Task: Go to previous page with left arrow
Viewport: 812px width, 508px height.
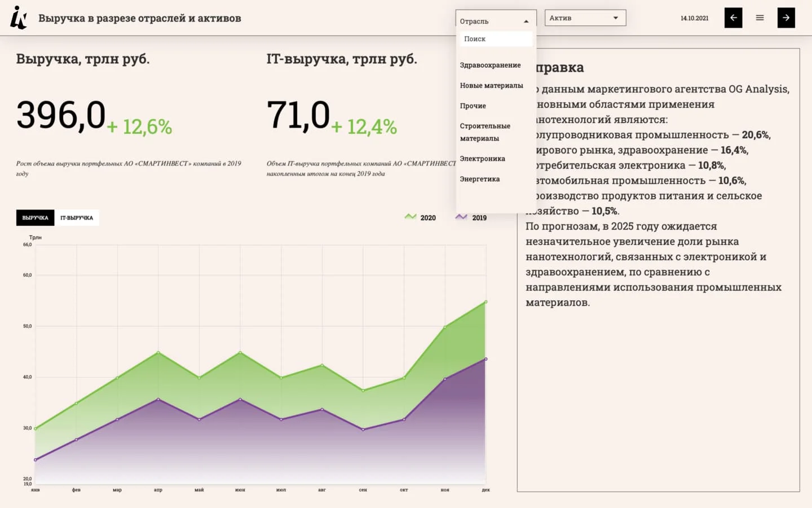Action: point(733,18)
